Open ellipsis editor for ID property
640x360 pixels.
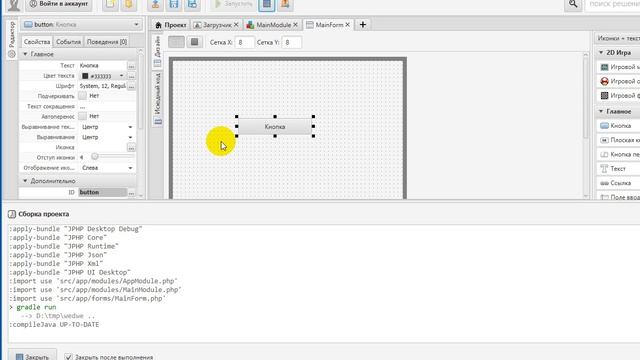point(131,193)
